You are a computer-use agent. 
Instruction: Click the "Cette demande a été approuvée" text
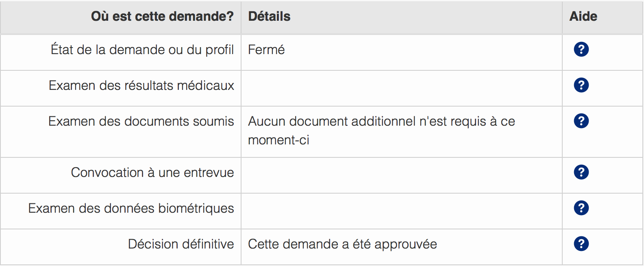(342, 244)
